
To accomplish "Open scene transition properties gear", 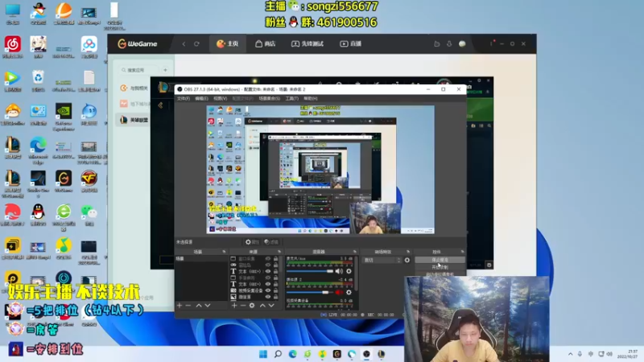I will tap(407, 260).
